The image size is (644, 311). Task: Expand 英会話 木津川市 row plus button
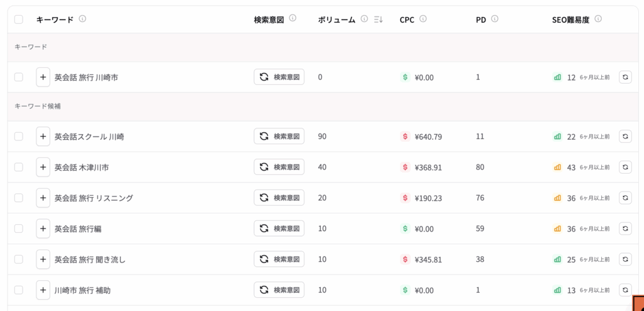(x=43, y=167)
